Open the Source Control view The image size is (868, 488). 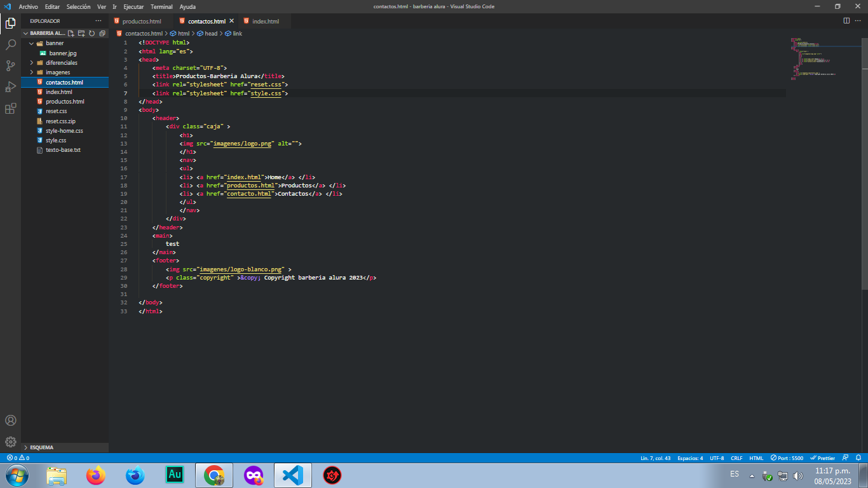coord(10,65)
